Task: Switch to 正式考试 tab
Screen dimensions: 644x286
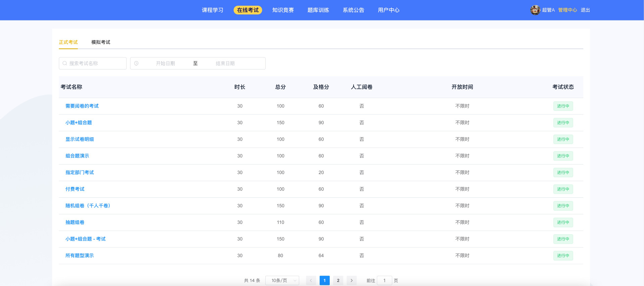Action: (x=68, y=42)
